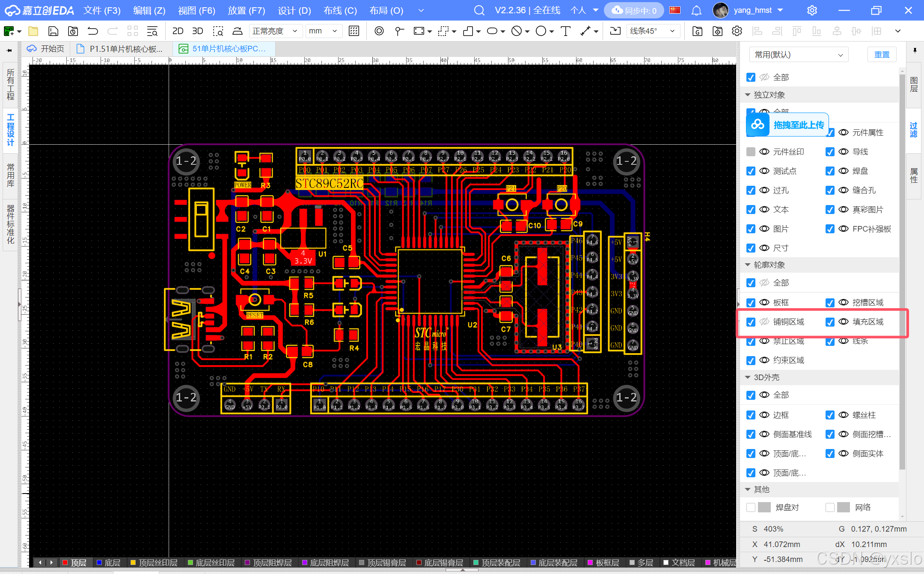Image resolution: width=924 pixels, height=574 pixels.
Task: Click the gray 网络 color swatch
Action: pyautogui.click(x=843, y=507)
